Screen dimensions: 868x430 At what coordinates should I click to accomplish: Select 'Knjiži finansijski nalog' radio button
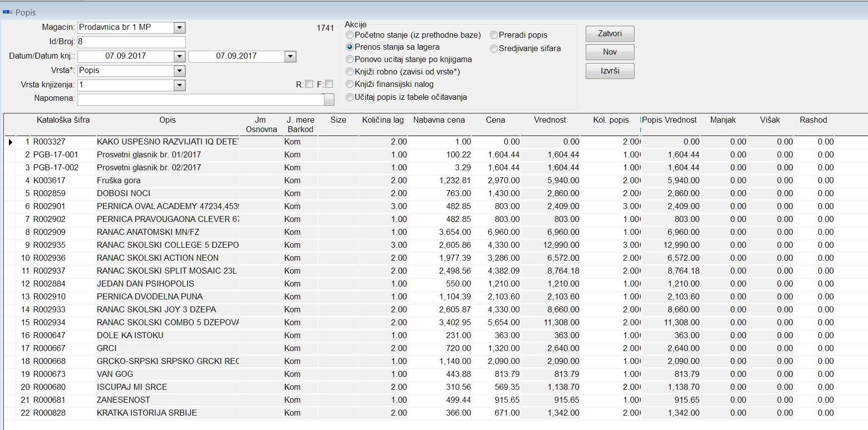pyautogui.click(x=350, y=84)
